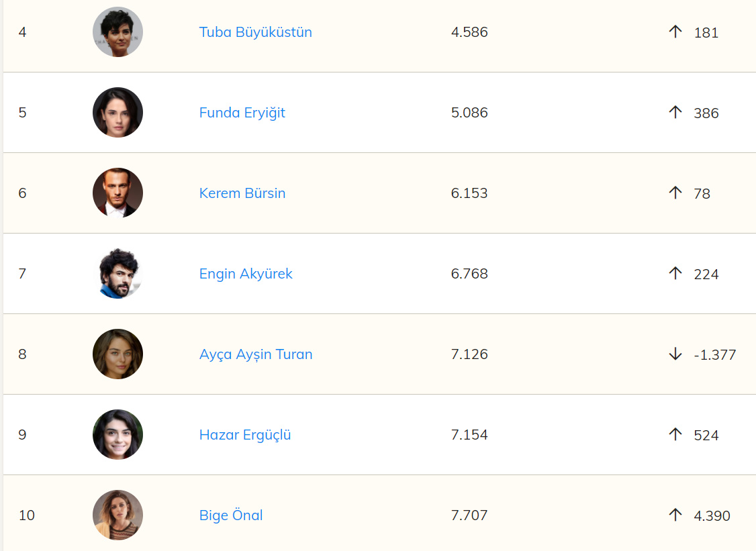Viewport: 756px width, 551px height.
Task: Click Hazar Ergüçlü's profile photo
Action: pos(117,435)
